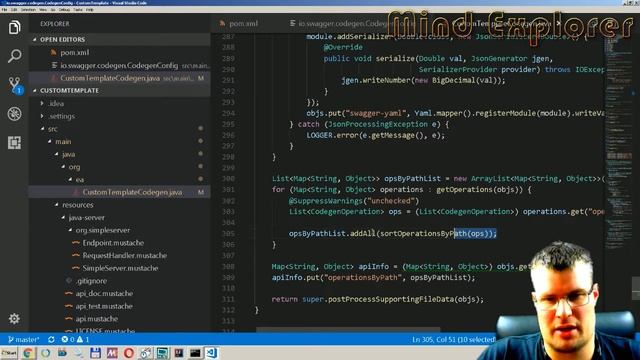
Task: Open Chrome from the taskbar
Action: tap(28, 353)
